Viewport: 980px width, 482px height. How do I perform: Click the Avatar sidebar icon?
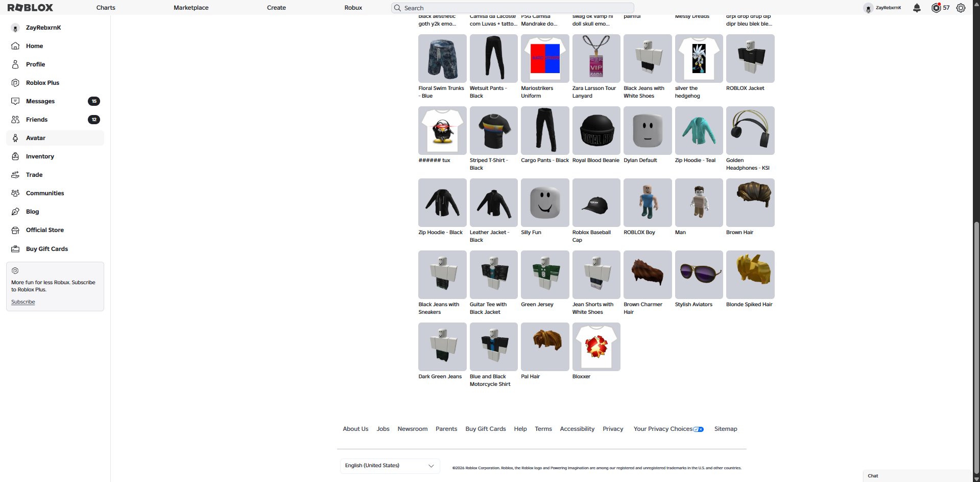[15, 138]
